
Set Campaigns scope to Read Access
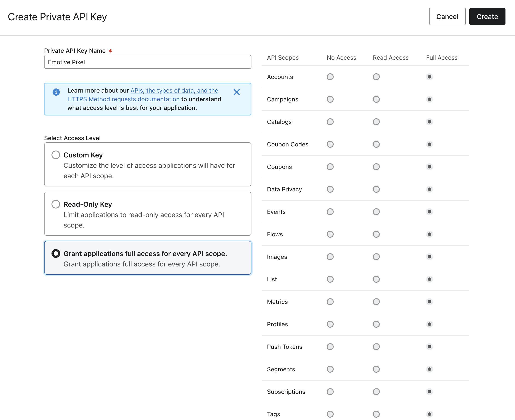coord(376,99)
